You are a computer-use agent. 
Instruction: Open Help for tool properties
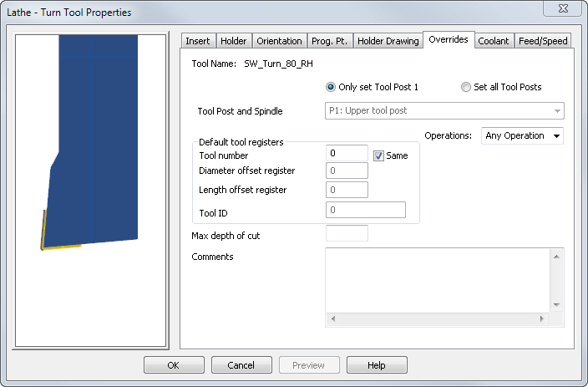click(x=377, y=365)
